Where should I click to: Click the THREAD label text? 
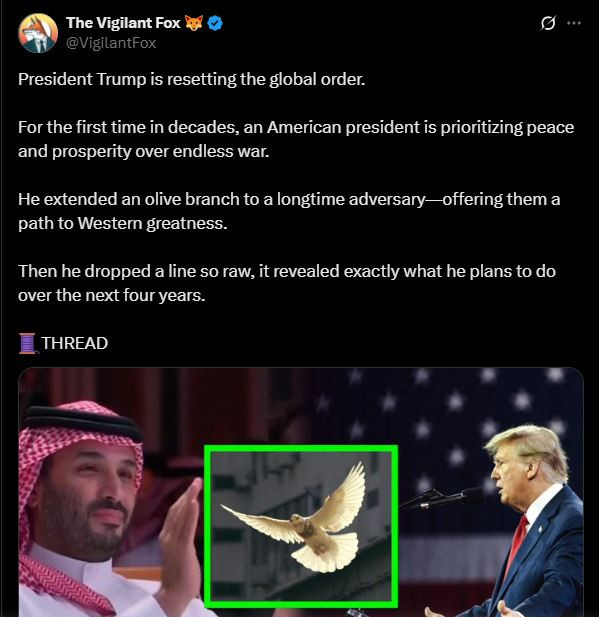(74, 343)
